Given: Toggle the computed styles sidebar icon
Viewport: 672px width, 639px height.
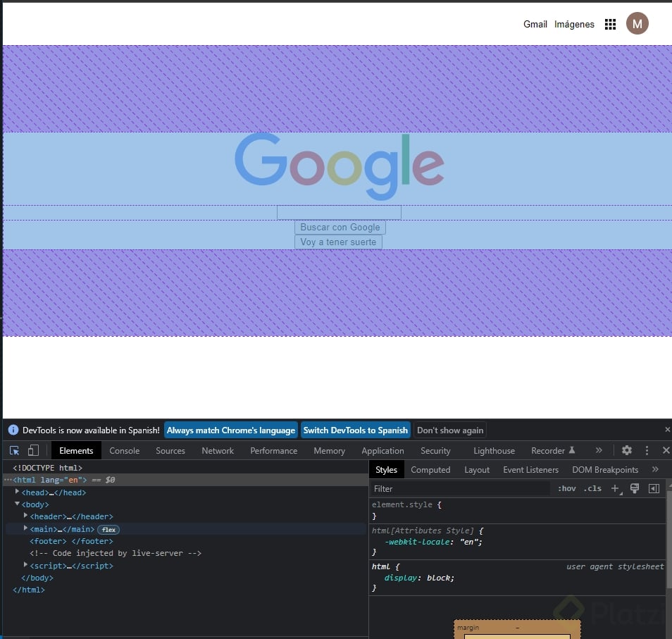Looking at the screenshot, I should coord(654,488).
